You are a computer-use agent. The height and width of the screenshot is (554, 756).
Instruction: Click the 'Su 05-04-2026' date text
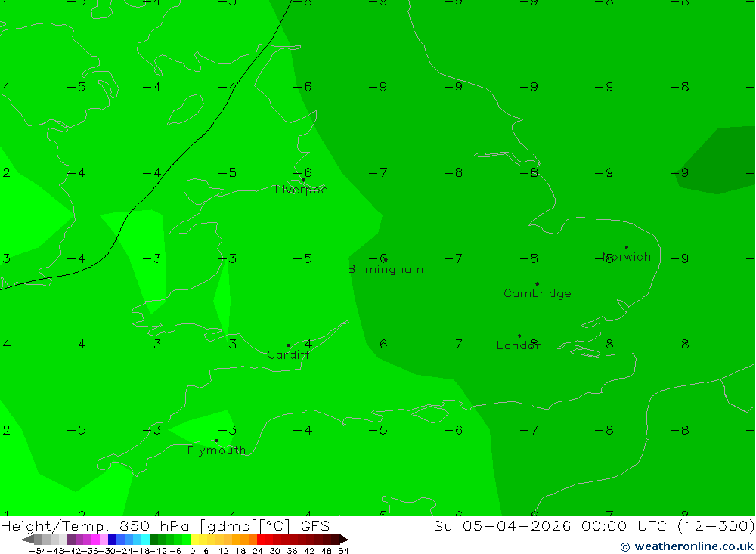(x=503, y=526)
